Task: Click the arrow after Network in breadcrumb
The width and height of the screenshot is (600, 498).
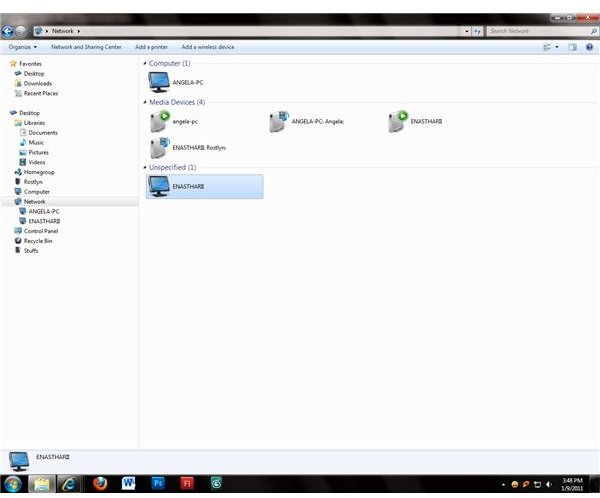Action: (78, 31)
